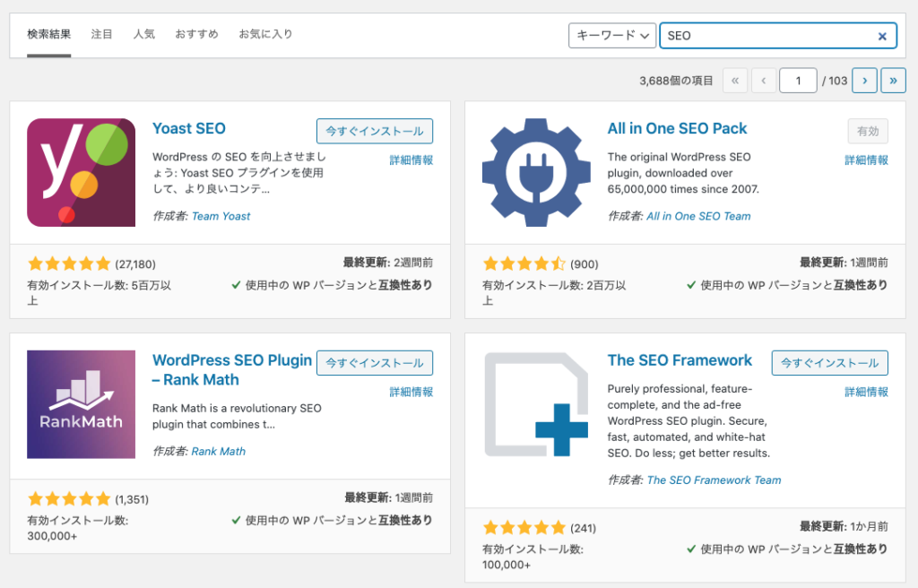Click The SEO Framework description text
Image resolution: width=918 pixels, height=588 pixels.
[689, 421]
